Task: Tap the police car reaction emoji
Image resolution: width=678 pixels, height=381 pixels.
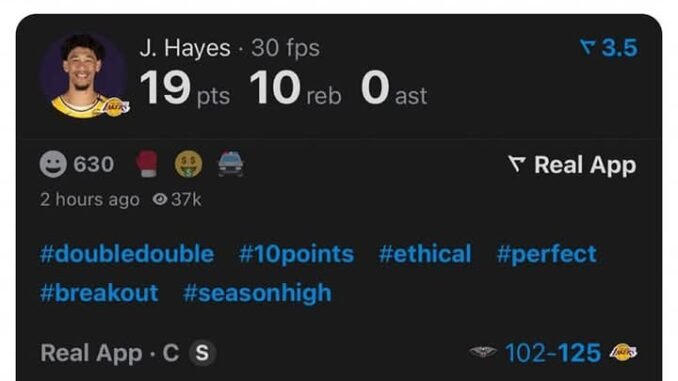Action: (230, 164)
